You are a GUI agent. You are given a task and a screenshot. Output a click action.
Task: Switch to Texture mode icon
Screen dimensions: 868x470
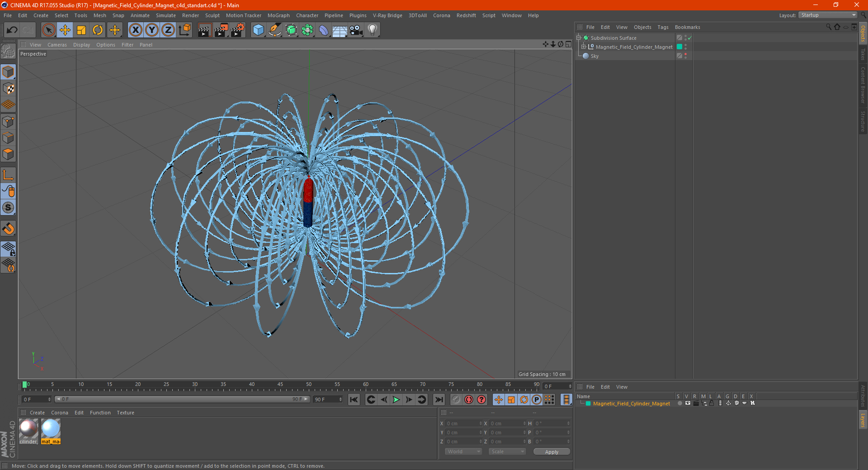(x=8, y=89)
